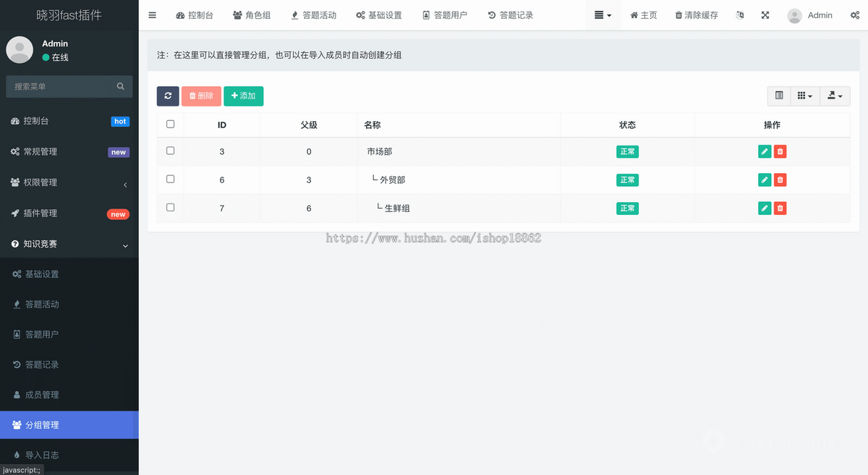Click the search magnifier in the sidebar
The width and height of the screenshot is (868, 475).
coord(120,86)
